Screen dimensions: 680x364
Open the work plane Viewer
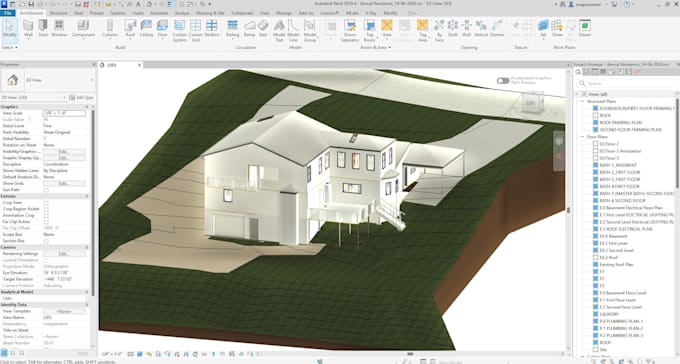[585, 28]
